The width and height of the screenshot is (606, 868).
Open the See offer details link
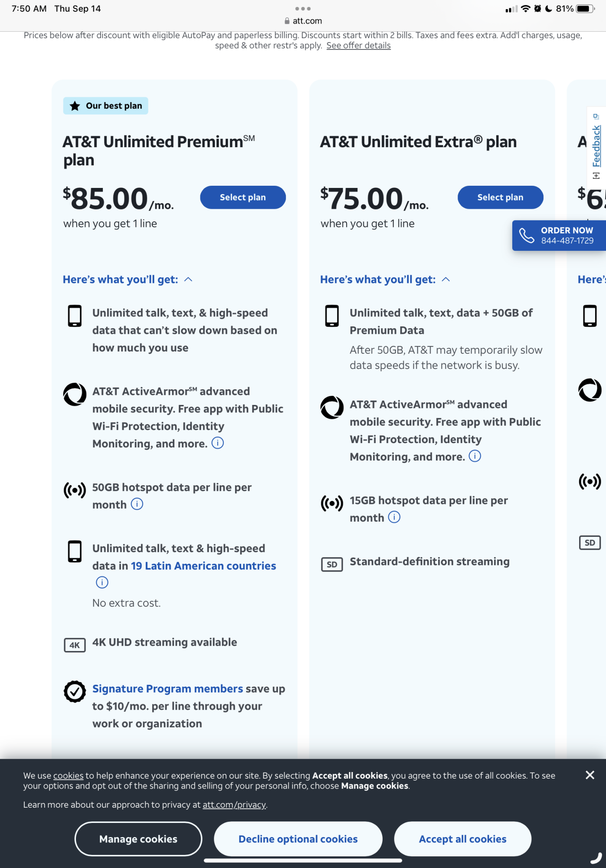(x=358, y=46)
